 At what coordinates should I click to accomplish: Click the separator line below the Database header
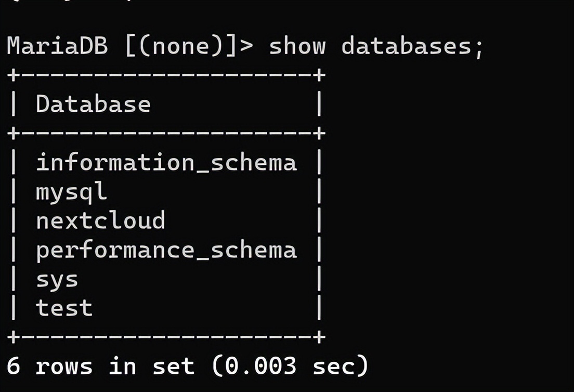[x=166, y=134]
